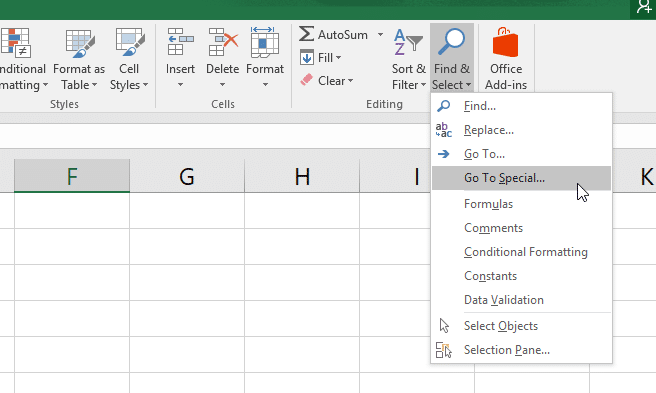The image size is (656, 393).
Task: Click the Find & Select magnifier icon
Action: [451, 42]
